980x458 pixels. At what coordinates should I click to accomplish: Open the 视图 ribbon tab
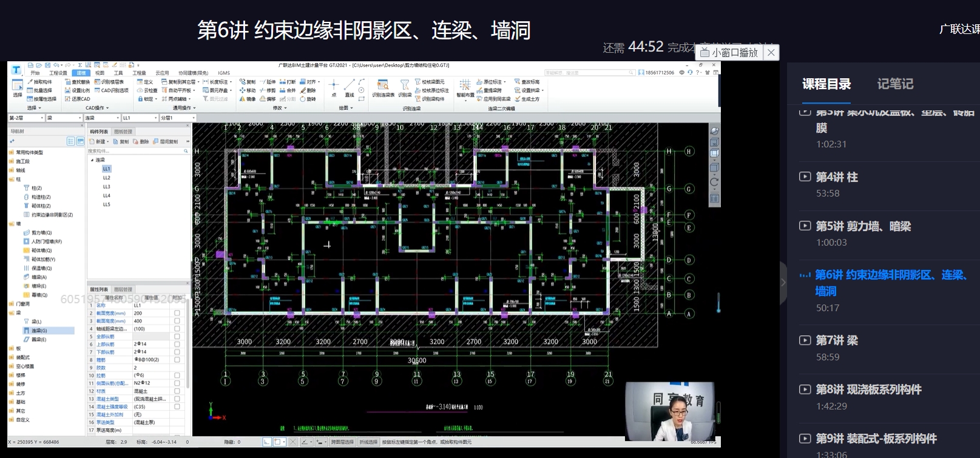point(100,73)
